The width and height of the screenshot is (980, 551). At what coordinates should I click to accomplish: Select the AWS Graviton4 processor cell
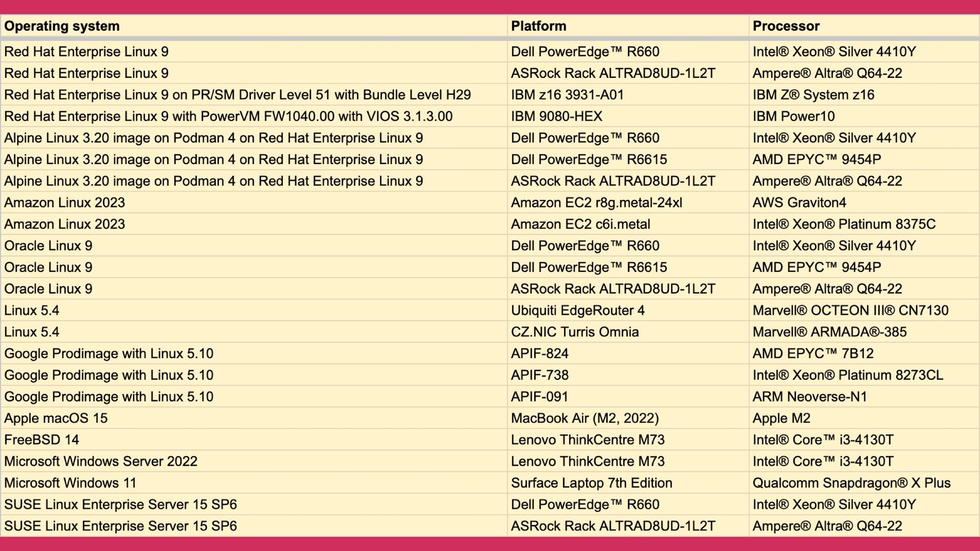point(799,202)
